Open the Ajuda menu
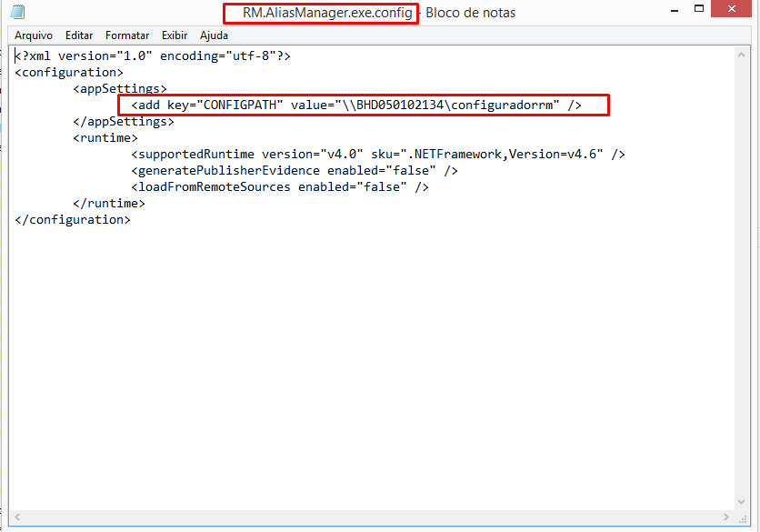Image resolution: width=760 pixels, height=532 pixels. 214,35
